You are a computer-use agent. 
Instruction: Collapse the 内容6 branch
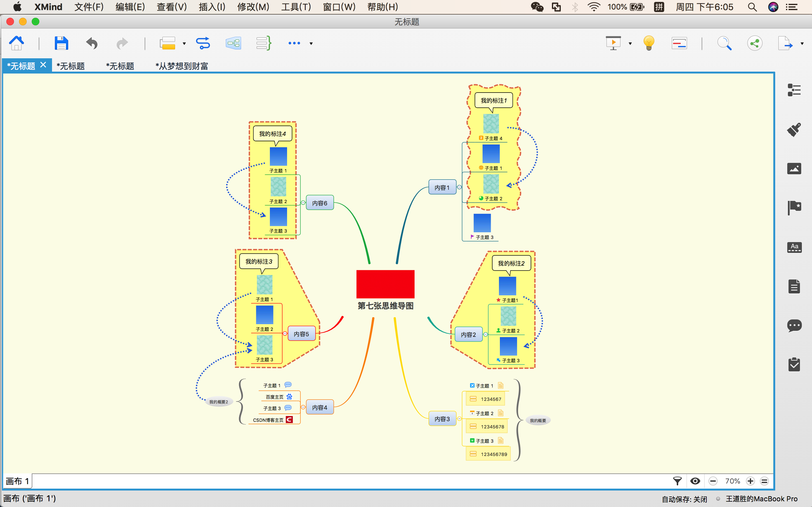point(303,203)
